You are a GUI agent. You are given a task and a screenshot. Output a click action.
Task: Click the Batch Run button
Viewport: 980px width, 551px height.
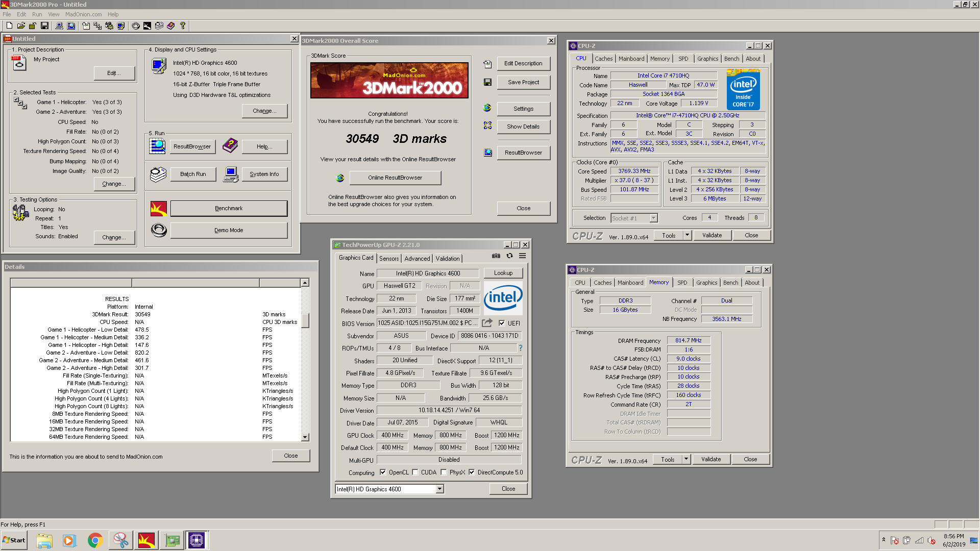(x=193, y=174)
